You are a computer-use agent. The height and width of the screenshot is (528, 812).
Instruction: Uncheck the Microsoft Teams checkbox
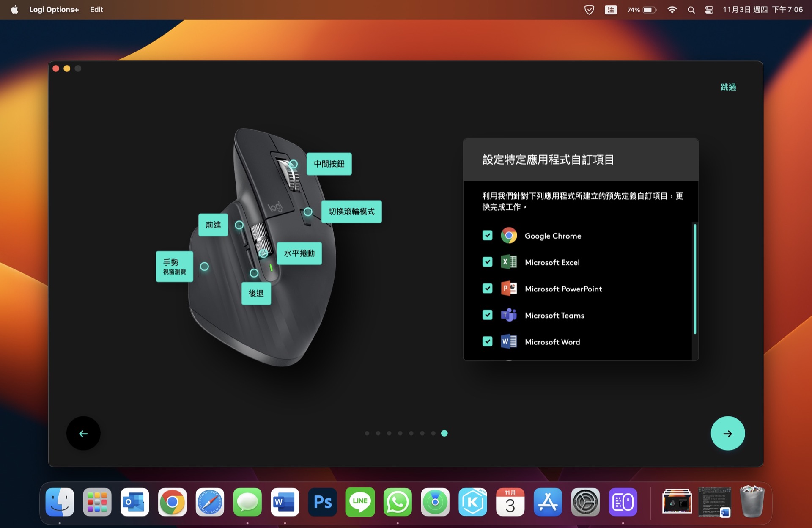coord(487,315)
